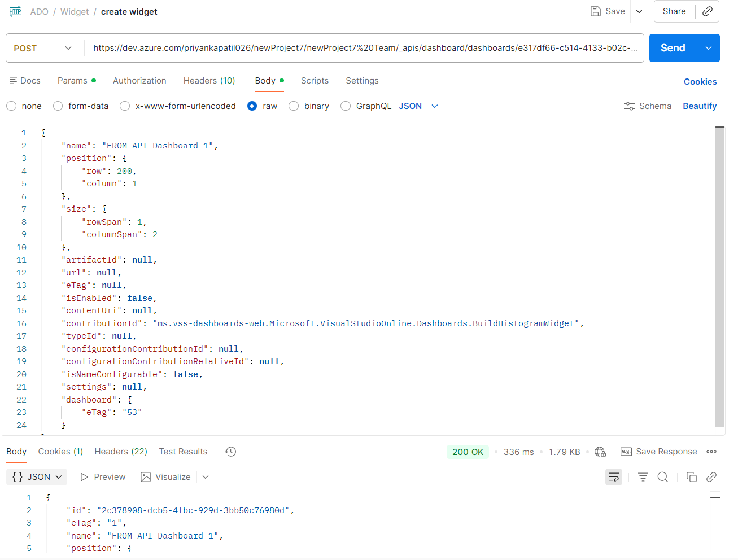Click the response link icon
The image size is (738, 560).
[711, 477]
